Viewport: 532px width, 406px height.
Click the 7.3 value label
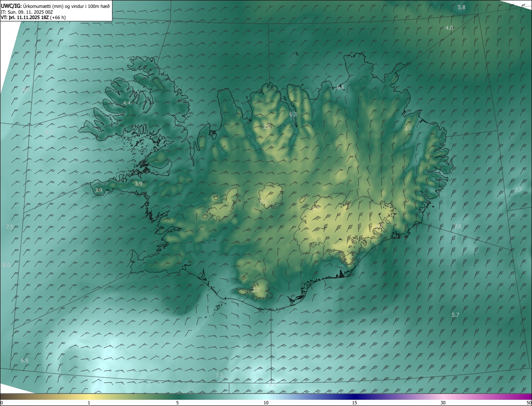tap(219, 375)
